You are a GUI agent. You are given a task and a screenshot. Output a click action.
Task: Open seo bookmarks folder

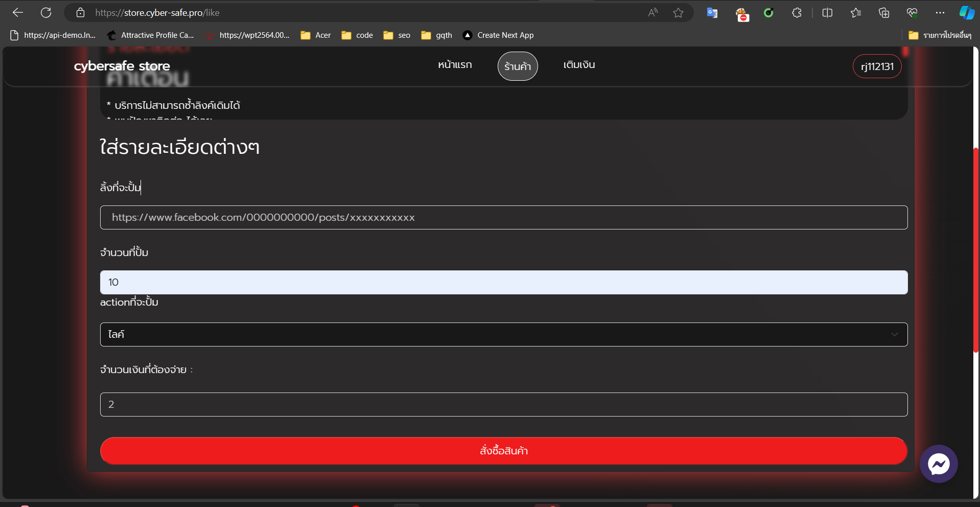(x=397, y=35)
